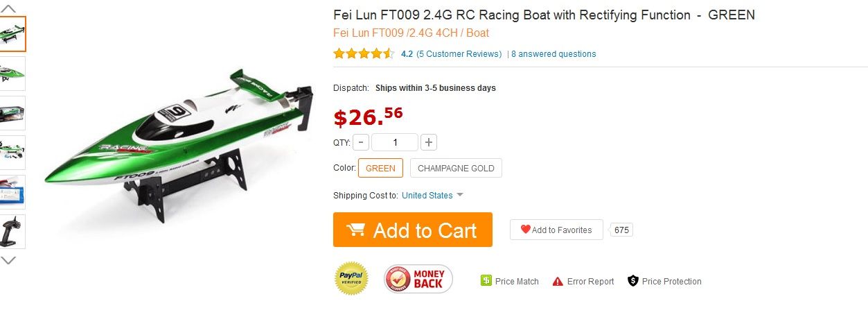The width and height of the screenshot is (868, 333).
Task: Click the PayPal Verified badge icon
Action: [351, 278]
